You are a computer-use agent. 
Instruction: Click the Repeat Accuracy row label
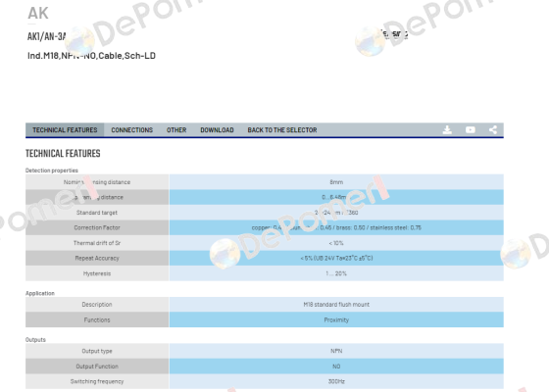pyautogui.click(x=97, y=258)
